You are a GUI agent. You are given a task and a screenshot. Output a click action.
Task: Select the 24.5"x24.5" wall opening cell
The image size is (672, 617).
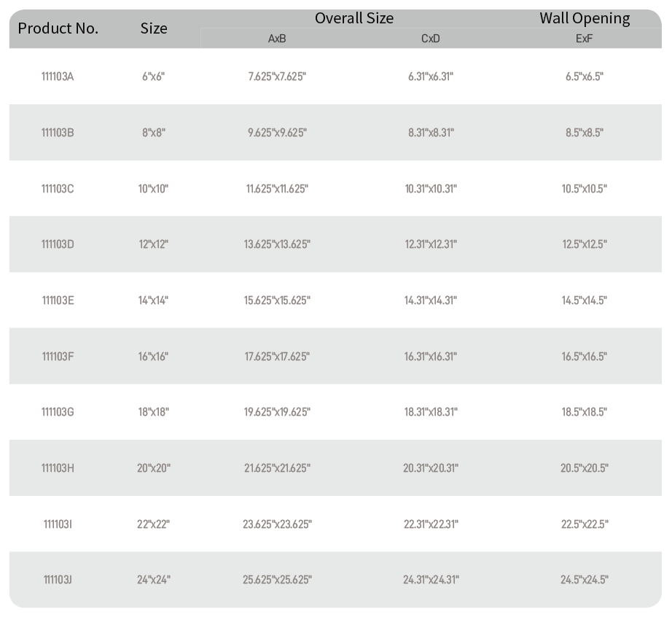click(x=584, y=580)
